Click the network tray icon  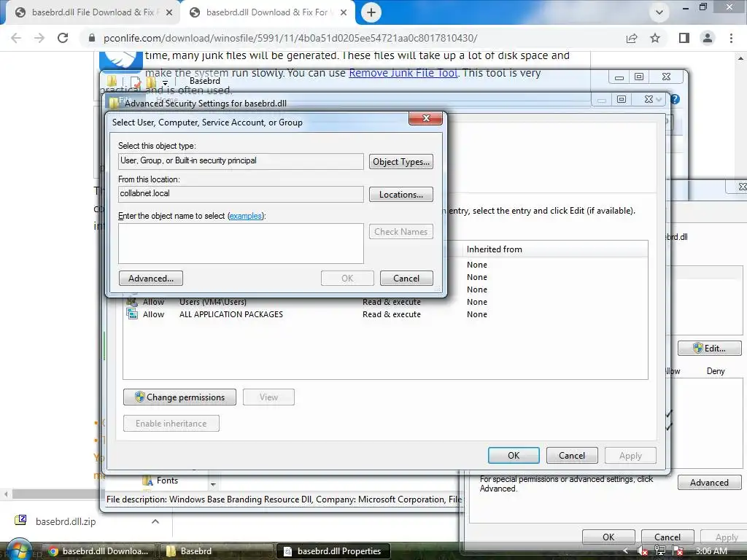pos(659,551)
